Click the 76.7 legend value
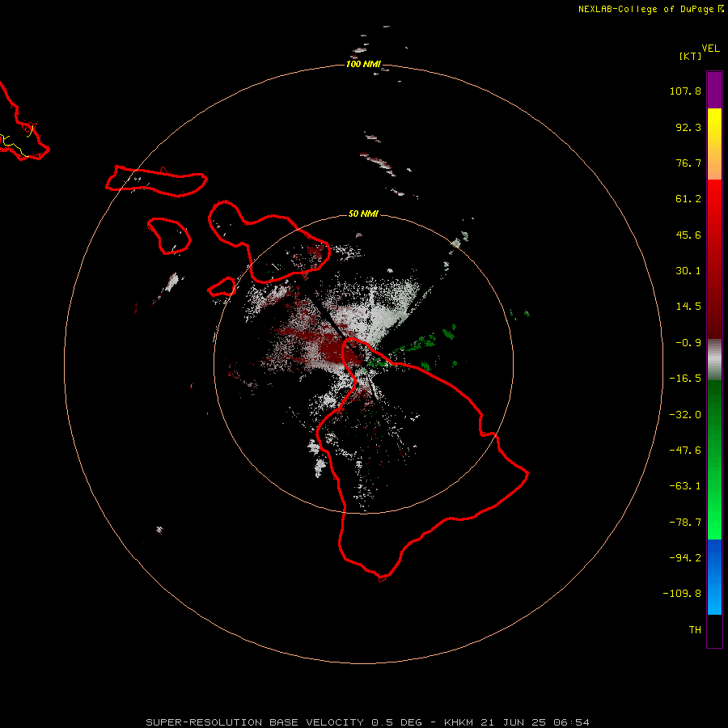 pyautogui.click(x=688, y=163)
